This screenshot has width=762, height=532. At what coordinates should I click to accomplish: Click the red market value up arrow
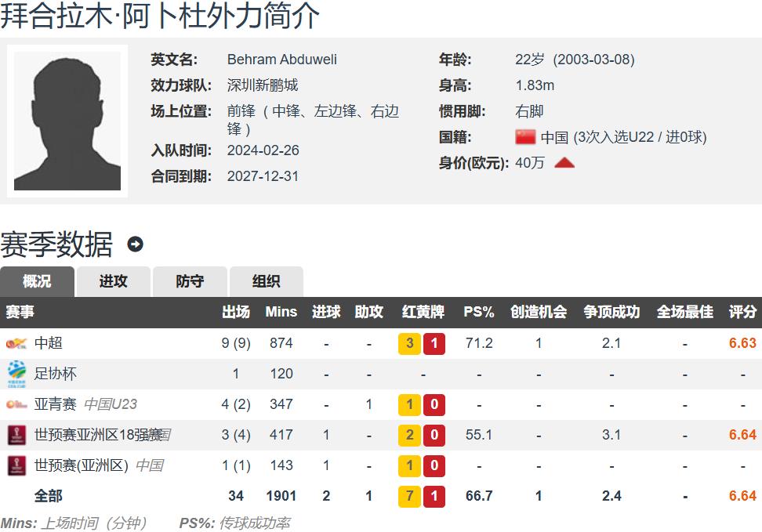click(564, 163)
